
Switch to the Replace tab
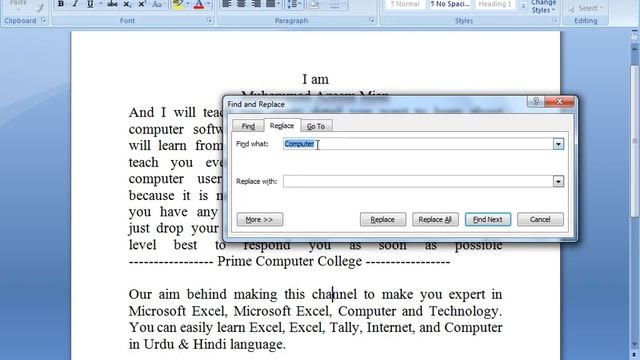(282, 126)
